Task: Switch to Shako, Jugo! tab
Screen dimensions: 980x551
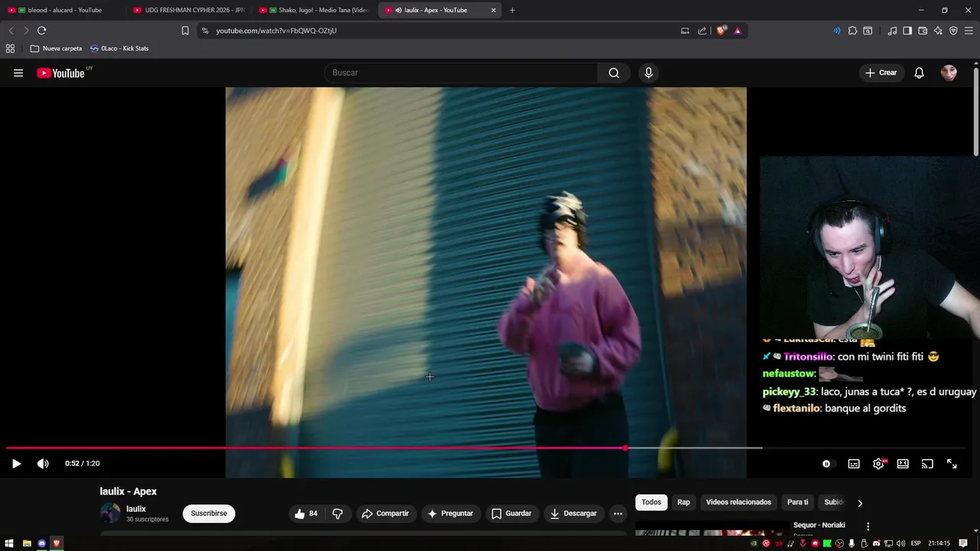Action: 314,10
